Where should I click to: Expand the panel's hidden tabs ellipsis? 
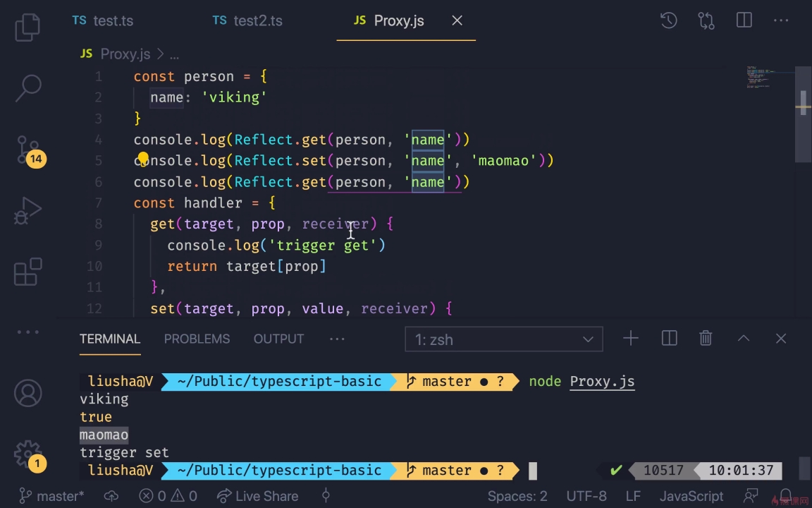point(337,339)
